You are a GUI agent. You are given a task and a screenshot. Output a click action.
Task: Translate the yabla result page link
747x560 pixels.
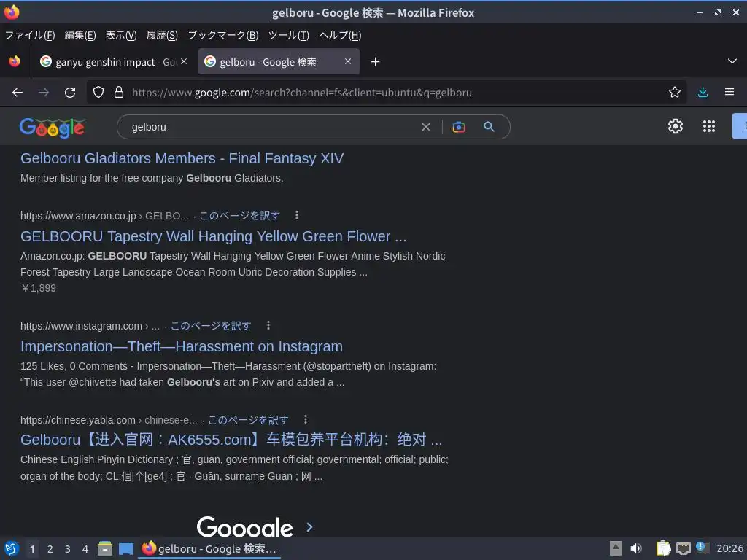coord(248,420)
